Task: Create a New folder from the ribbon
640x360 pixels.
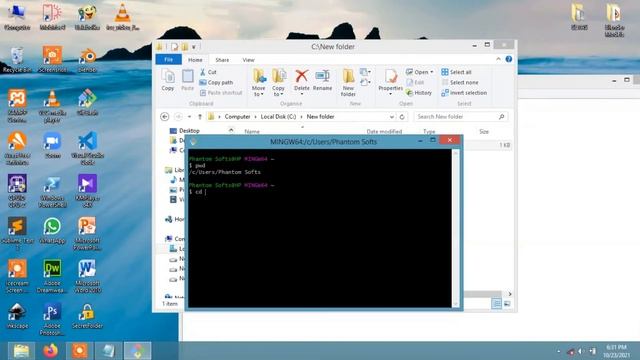Action: [x=348, y=82]
